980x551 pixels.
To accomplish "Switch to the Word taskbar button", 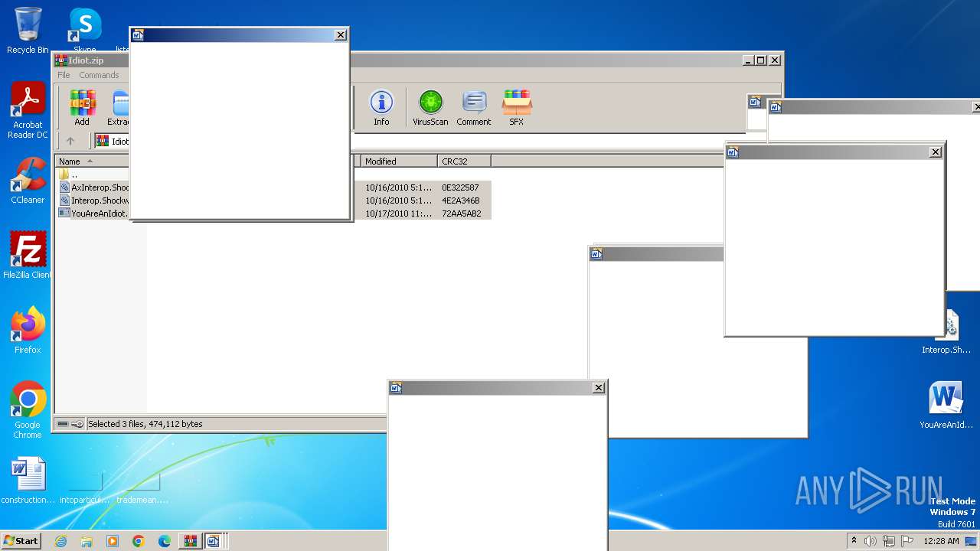I will pyautogui.click(x=214, y=541).
